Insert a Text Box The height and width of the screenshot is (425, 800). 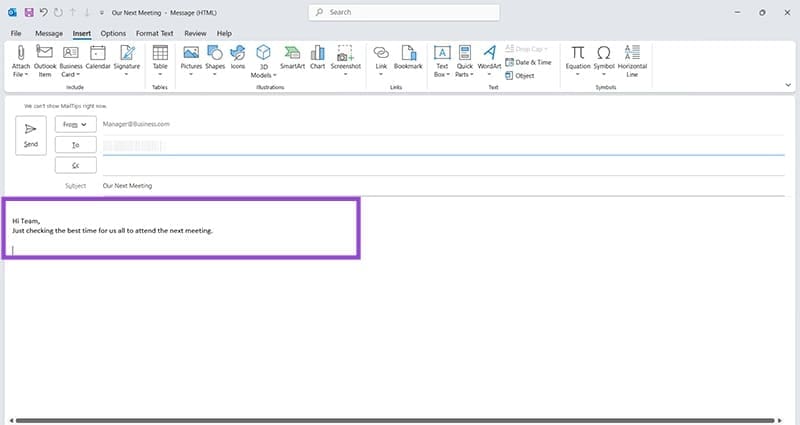[442, 61]
